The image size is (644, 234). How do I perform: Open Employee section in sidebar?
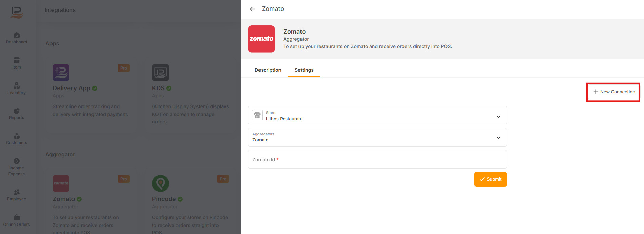(x=16, y=195)
